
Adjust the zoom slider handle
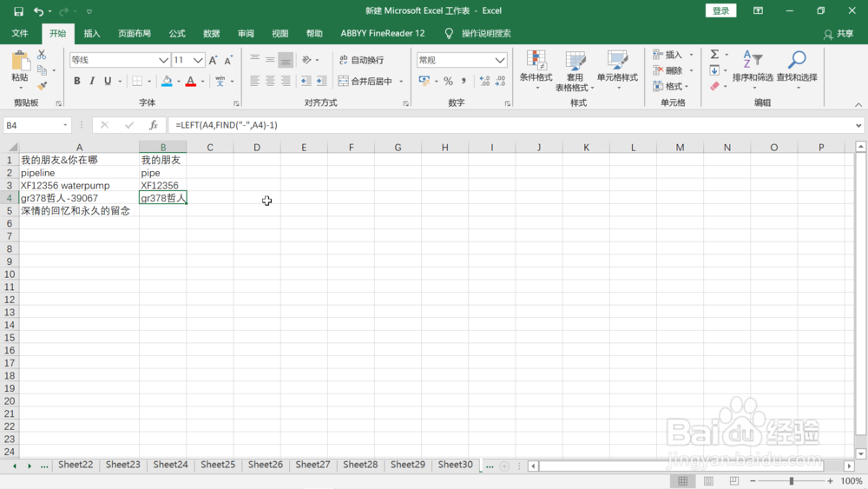(792, 480)
